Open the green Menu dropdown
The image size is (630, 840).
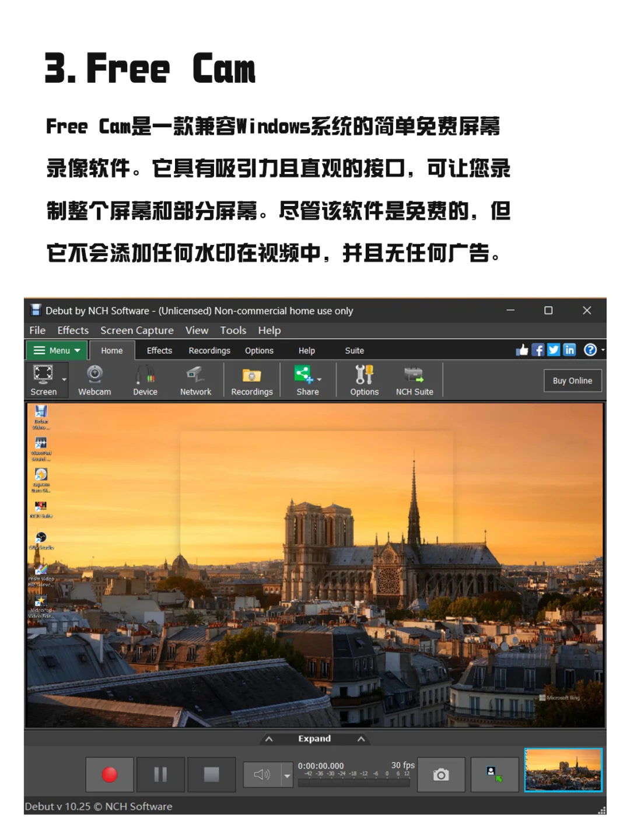tap(57, 350)
